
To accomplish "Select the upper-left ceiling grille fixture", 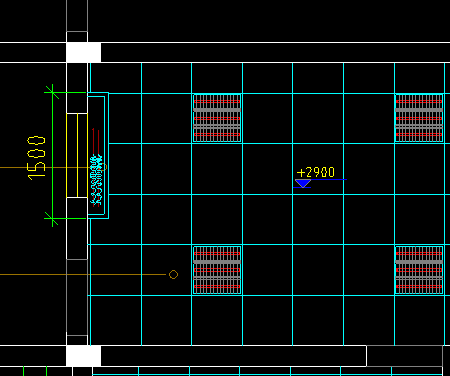I will tap(217, 118).
